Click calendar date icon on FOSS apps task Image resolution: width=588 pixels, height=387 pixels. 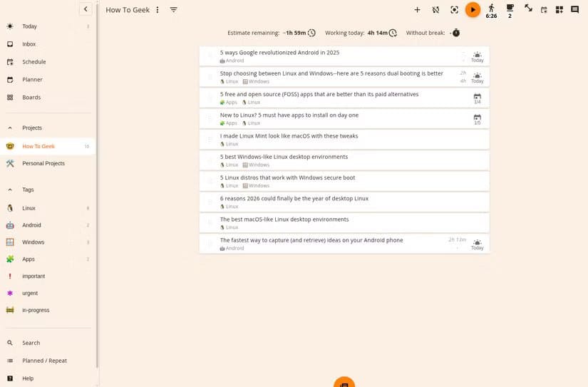tap(477, 98)
